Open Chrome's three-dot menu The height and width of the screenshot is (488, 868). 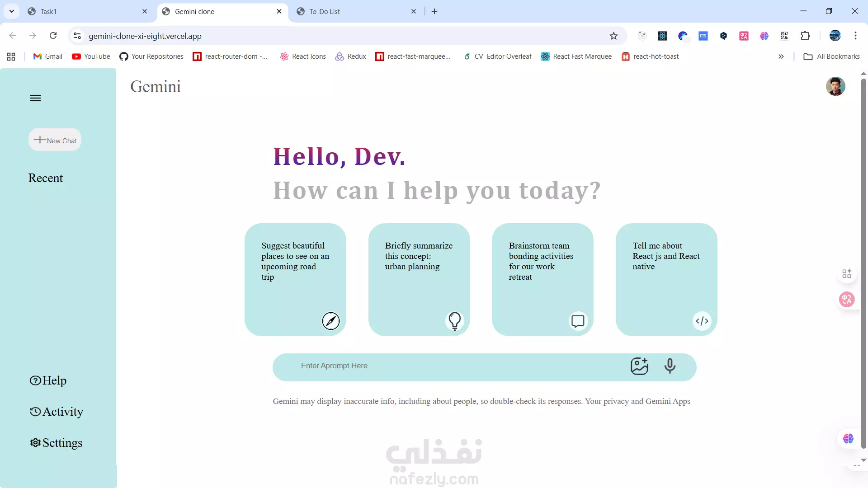tap(855, 36)
